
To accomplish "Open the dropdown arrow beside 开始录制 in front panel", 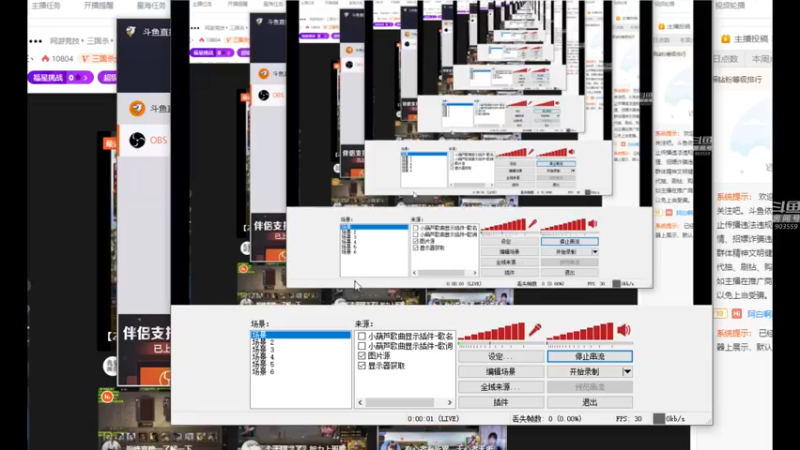I will point(628,372).
